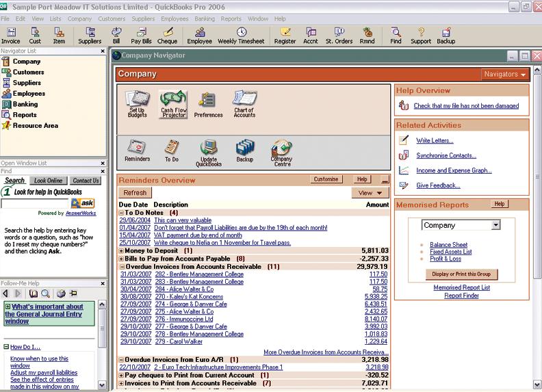Open the Customers menu
This screenshot has height=392, width=542.
coord(112,18)
